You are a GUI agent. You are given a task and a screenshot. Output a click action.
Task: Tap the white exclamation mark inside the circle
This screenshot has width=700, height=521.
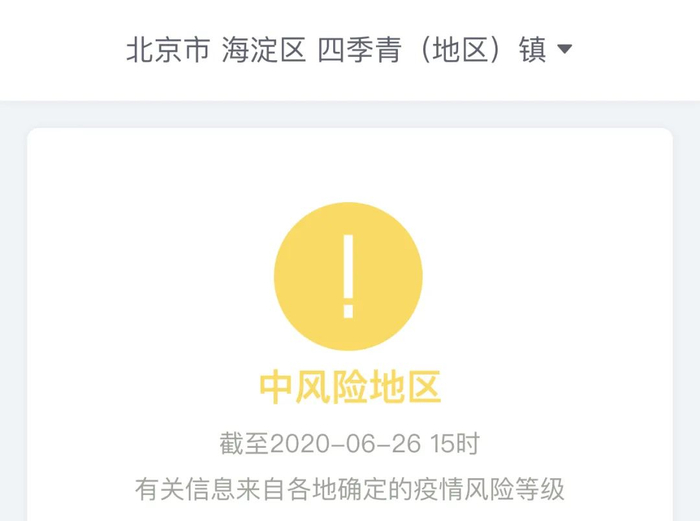coord(349,276)
